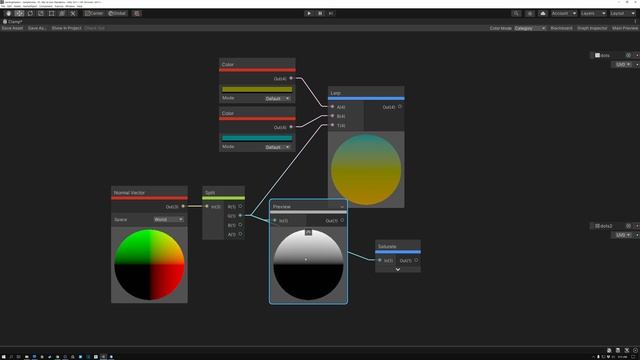Open the File menu

click(x=3, y=6)
